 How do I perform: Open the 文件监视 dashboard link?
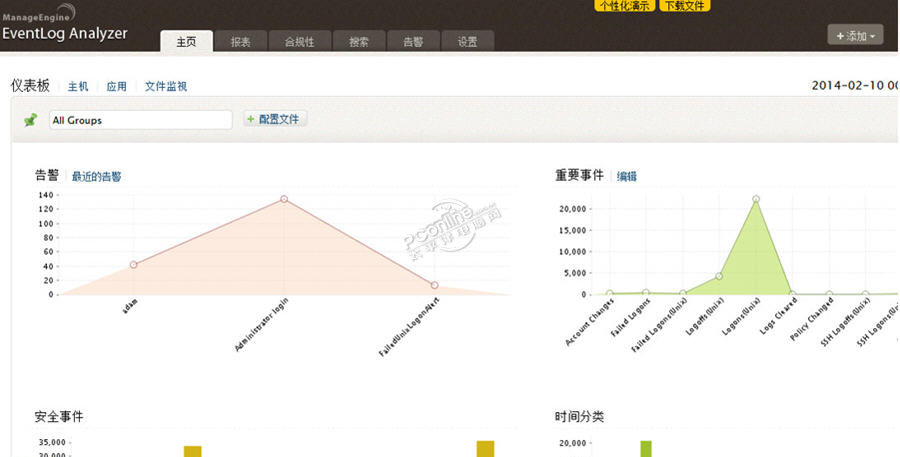pos(166,87)
